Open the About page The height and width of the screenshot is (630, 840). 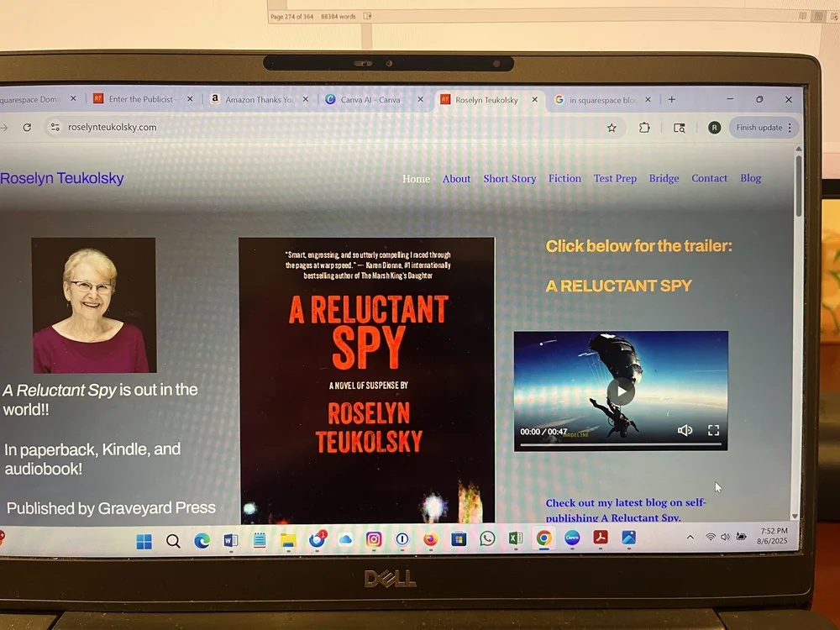[x=456, y=179]
